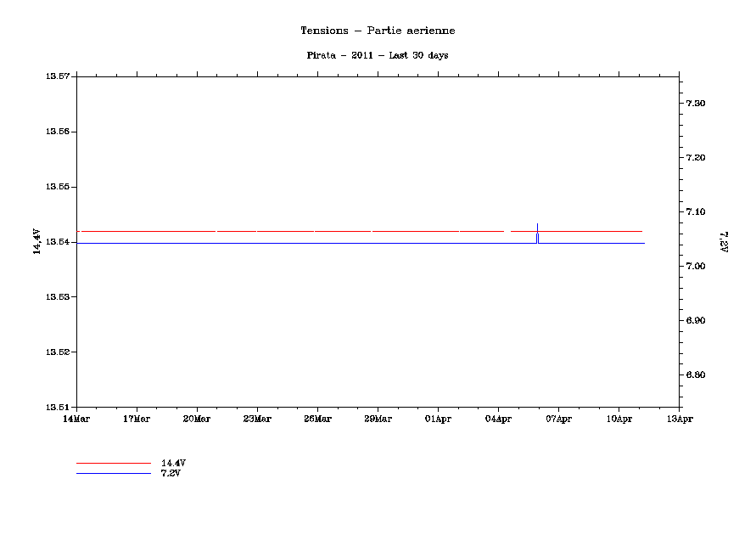
Task: Select the subtitle 'Pirata – 2011 – Last 30 days'
Action: point(378,55)
